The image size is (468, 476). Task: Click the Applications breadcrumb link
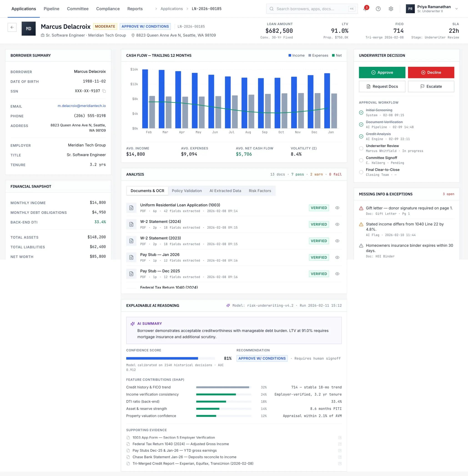171,9
